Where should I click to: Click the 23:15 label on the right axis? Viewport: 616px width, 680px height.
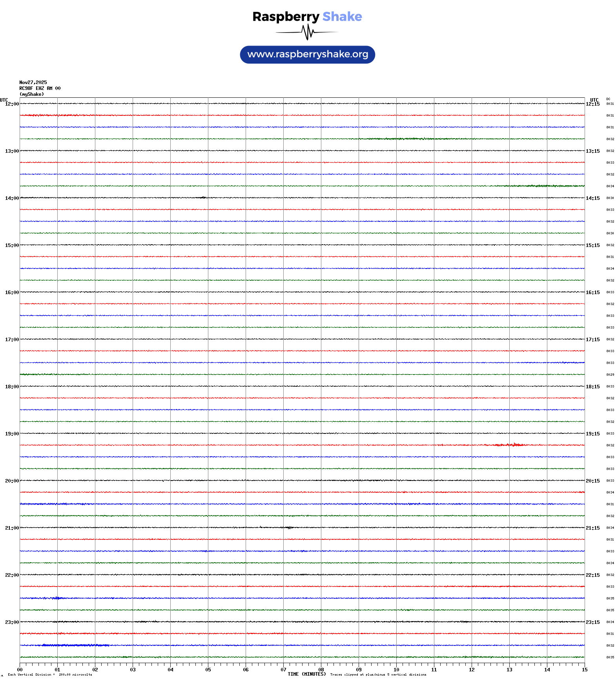592,622
